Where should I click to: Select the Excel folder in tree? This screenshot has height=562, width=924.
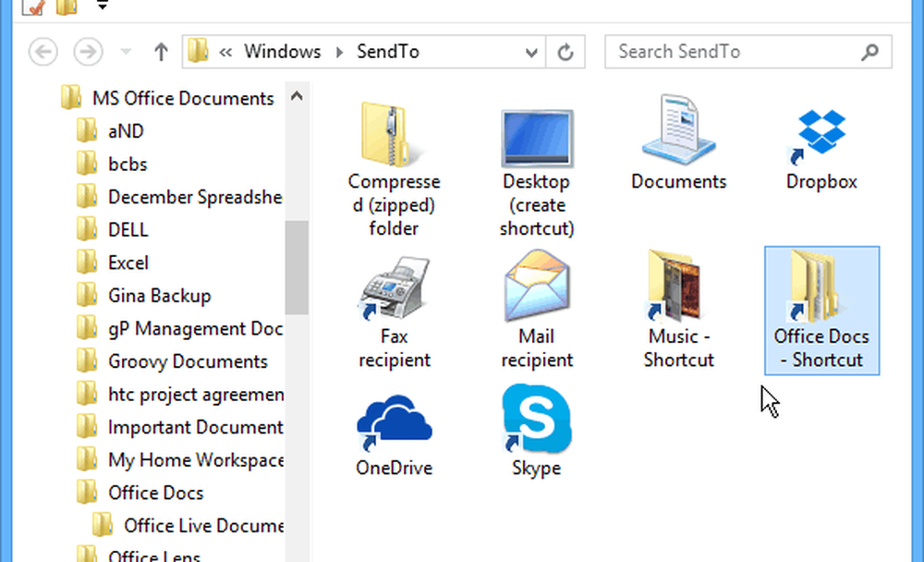[x=128, y=263]
